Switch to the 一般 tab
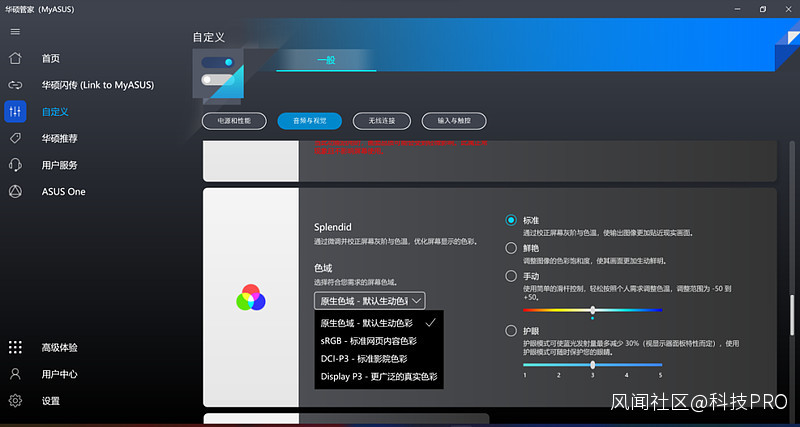The image size is (800, 427). (326, 60)
